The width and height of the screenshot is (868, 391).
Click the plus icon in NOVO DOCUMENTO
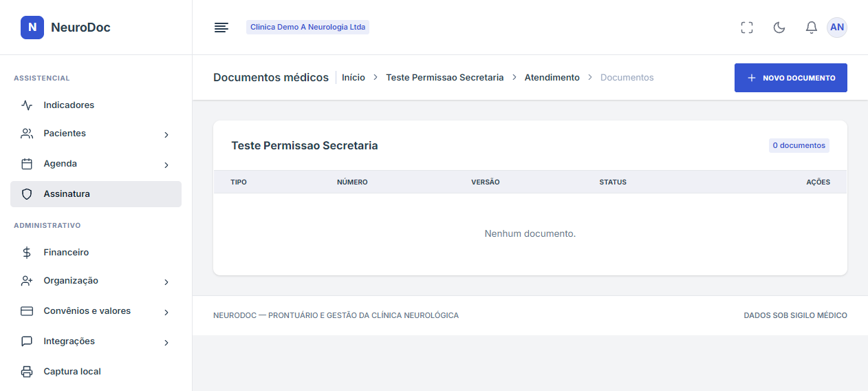(x=752, y=78)
